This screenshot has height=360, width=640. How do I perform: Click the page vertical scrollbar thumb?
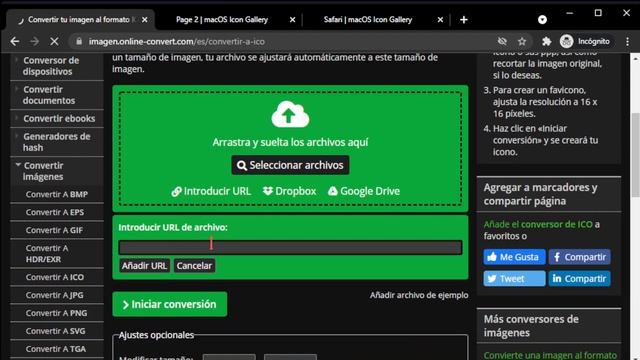pyautogui.click(x=636, y=155)
